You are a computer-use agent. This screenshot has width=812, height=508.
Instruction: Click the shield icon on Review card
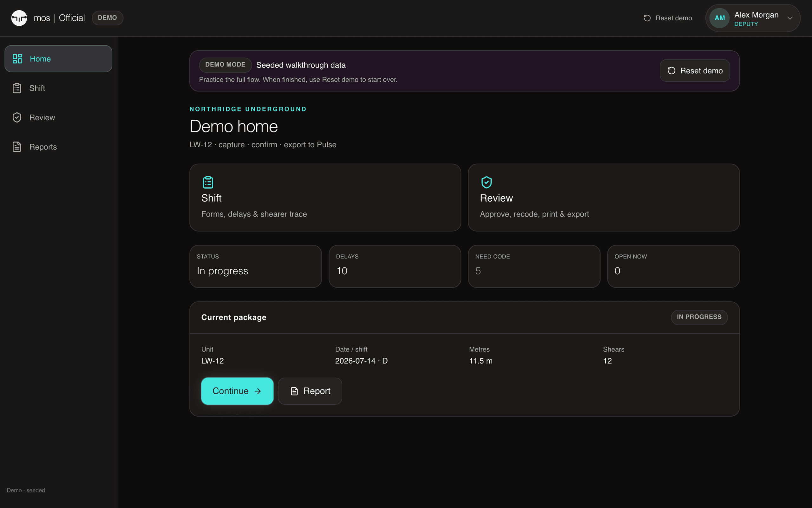(487, 183)
